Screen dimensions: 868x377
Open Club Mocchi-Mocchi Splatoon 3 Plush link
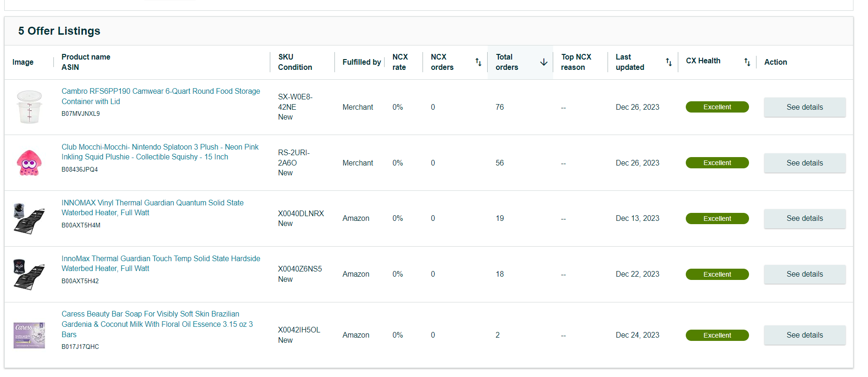coord(160,152)
